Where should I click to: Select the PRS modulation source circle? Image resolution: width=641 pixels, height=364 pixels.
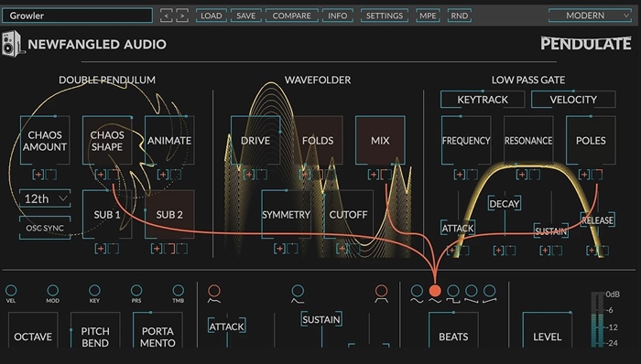click(x=136, y=290)
